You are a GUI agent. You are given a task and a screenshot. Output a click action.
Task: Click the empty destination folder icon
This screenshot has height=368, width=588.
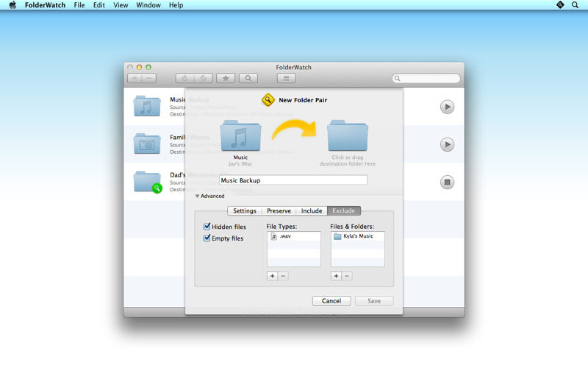(x=348, y=135)
